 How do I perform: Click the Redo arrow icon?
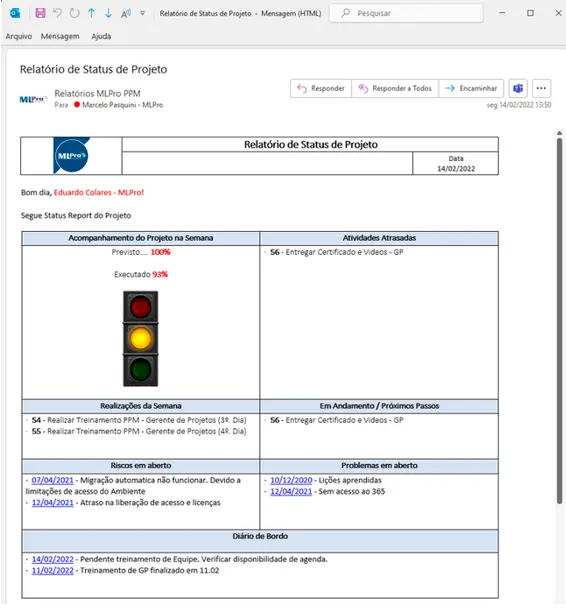click(x=74, y=13)
